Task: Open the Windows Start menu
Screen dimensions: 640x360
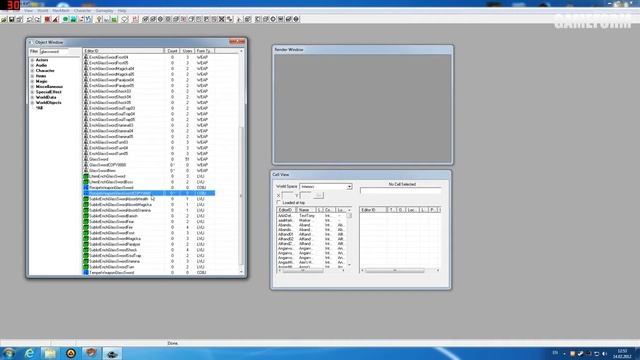Action: pyautogui.click(x=9, y=353)
